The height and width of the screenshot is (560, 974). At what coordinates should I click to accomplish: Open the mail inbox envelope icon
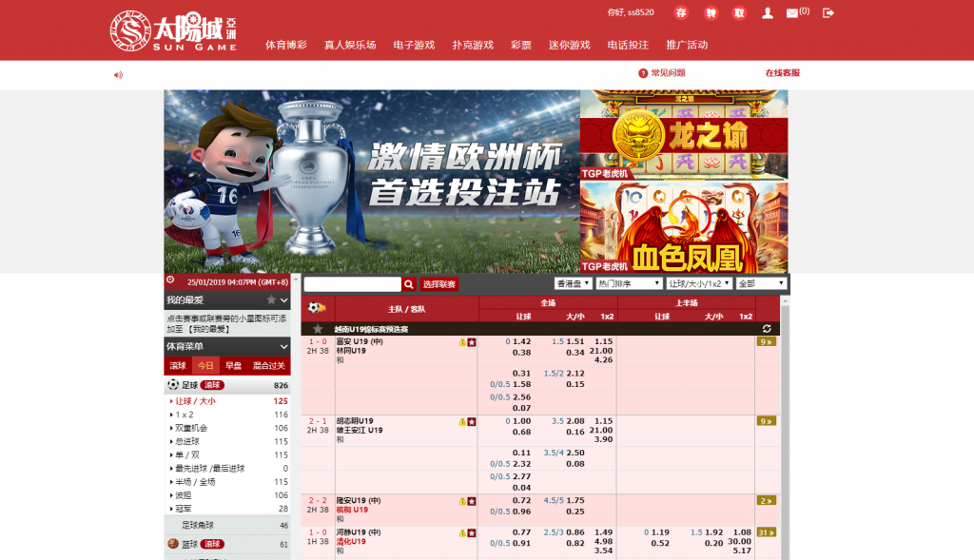[x=792, y=13]
